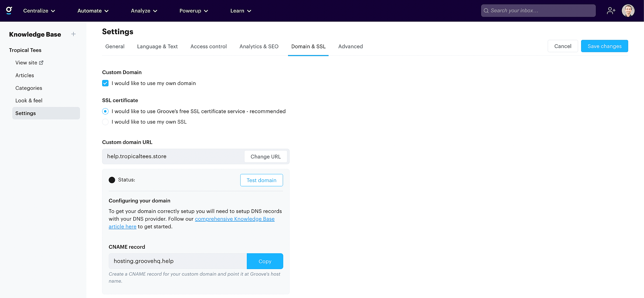
Task: Click the Groove logo icon
Action: click(9, 11)
